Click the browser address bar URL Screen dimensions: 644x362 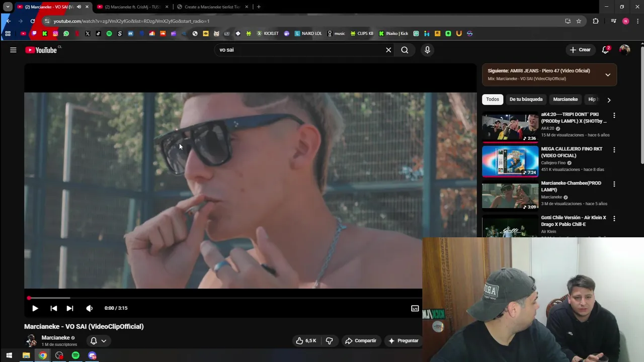pyautogui.click(x=131, y=21)
